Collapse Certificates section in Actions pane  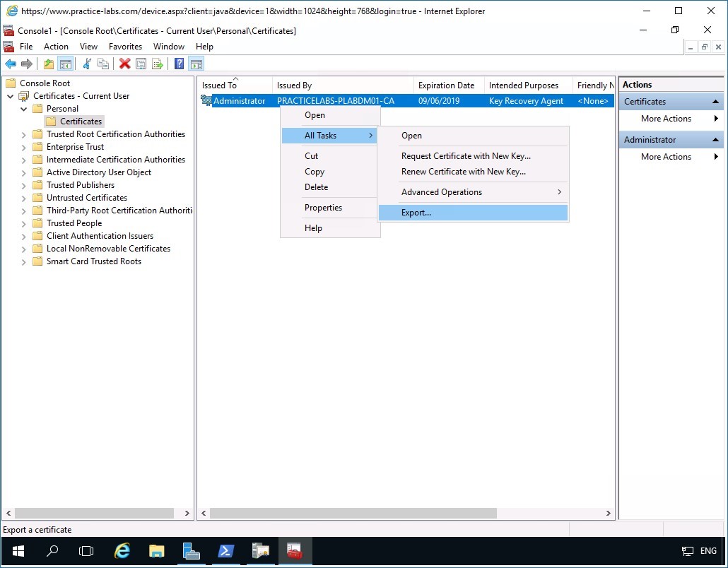(x=715, y=101)
